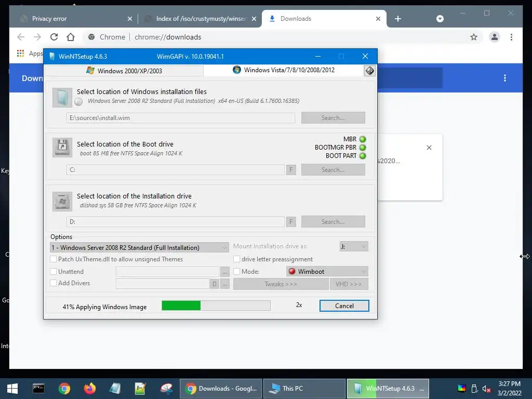The width and height of the screenshot is (532, 399).
Task: Open the Downloads page three-dot menu
Action: pos(505,78)
